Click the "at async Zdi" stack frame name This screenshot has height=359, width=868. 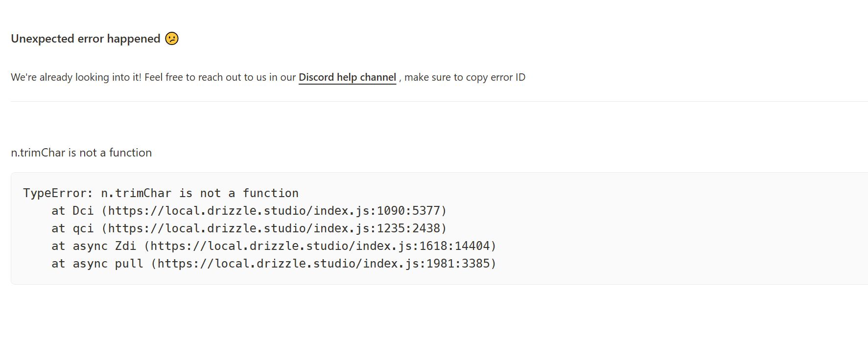(94, 246)
